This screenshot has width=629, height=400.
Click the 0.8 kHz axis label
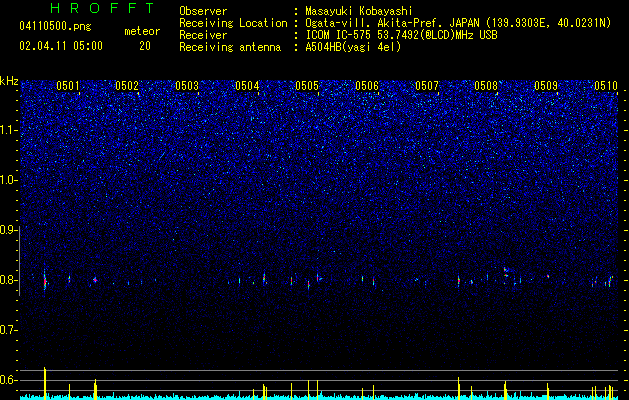tap(8, 280)
